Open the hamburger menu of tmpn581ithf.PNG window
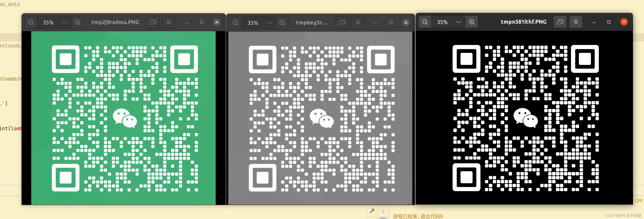This screenshot has width=644, height=219. click(x=576, y=22)
